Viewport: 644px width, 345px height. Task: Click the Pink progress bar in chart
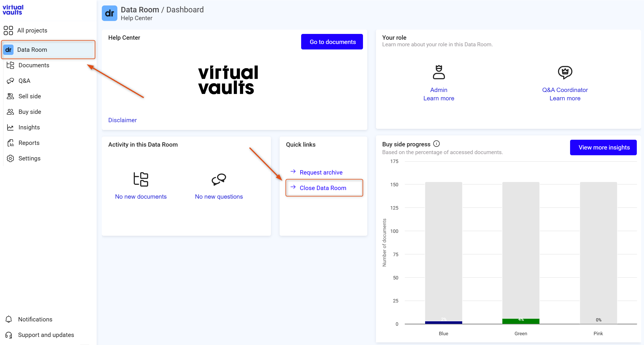[x=598, y=253]
